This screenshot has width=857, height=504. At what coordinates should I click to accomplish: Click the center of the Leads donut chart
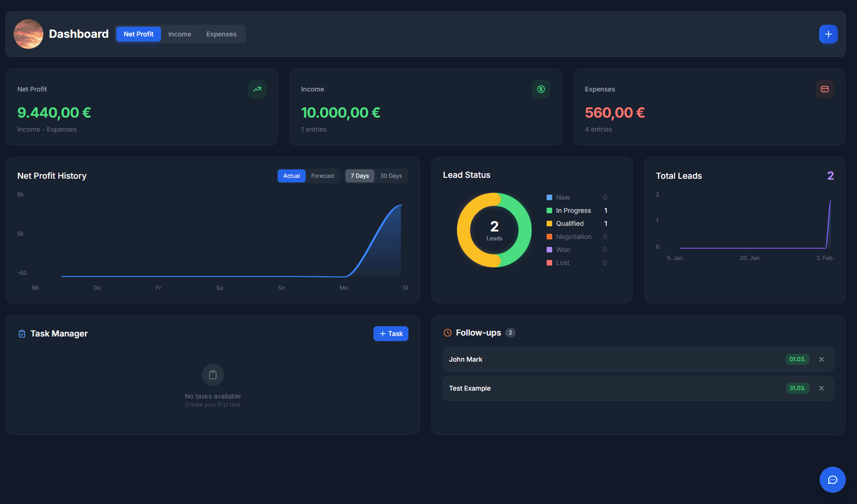tap(494, 230)
